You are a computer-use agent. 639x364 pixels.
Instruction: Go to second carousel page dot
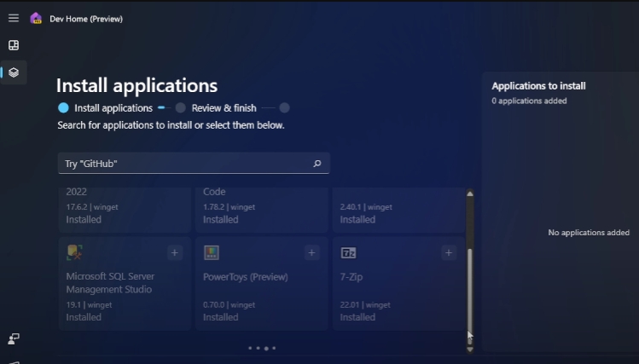tap(258, 348)
